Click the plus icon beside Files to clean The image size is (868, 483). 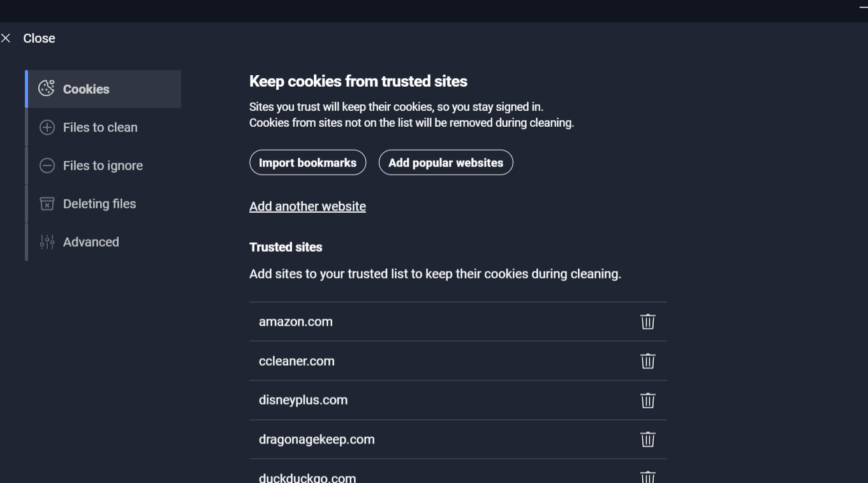pos(47,127)
